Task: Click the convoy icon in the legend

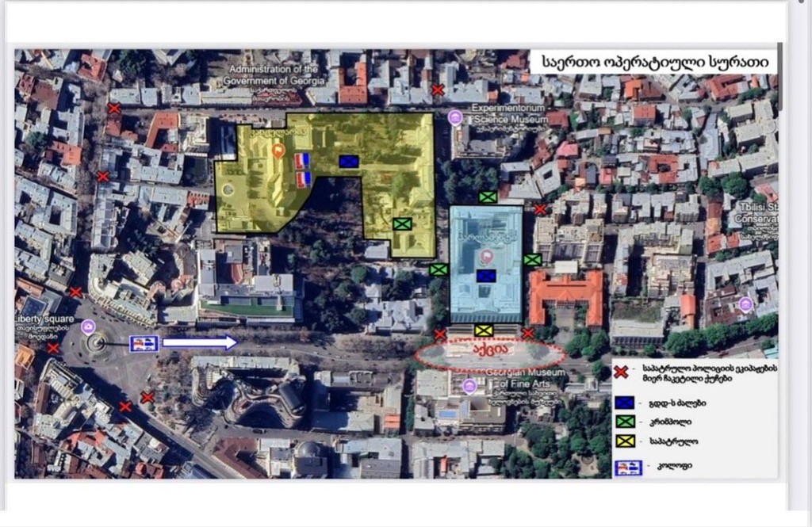Action: pyautogui.click(x=628, y=468)
